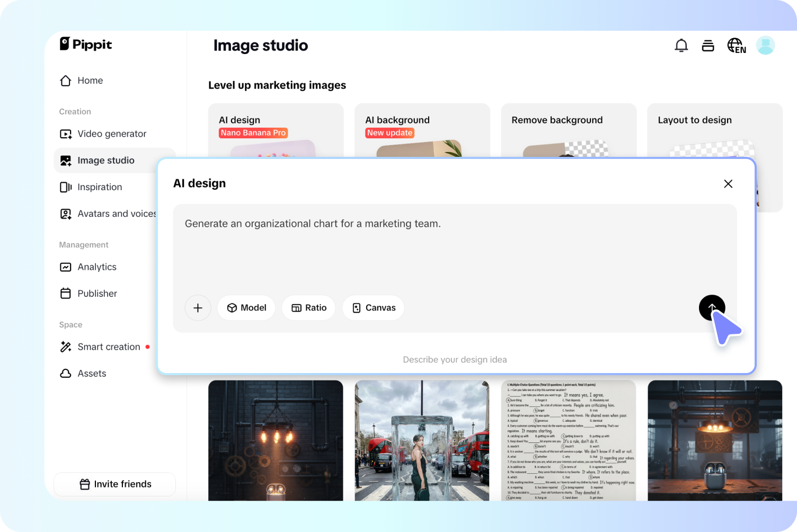797x532 pixels.
Task: Open the profile avatar in top bar
Action: (765, 45)
